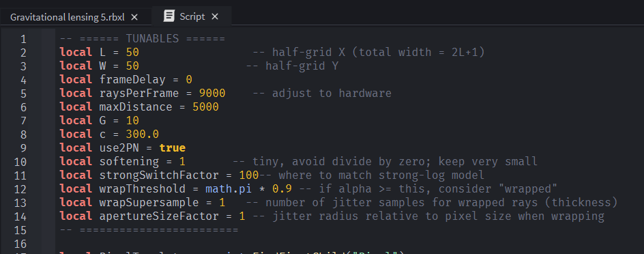Click the raysPerFrame variable name
Image resolution: width=644 pixels, height=254 pixels.
tap(138, 94)
